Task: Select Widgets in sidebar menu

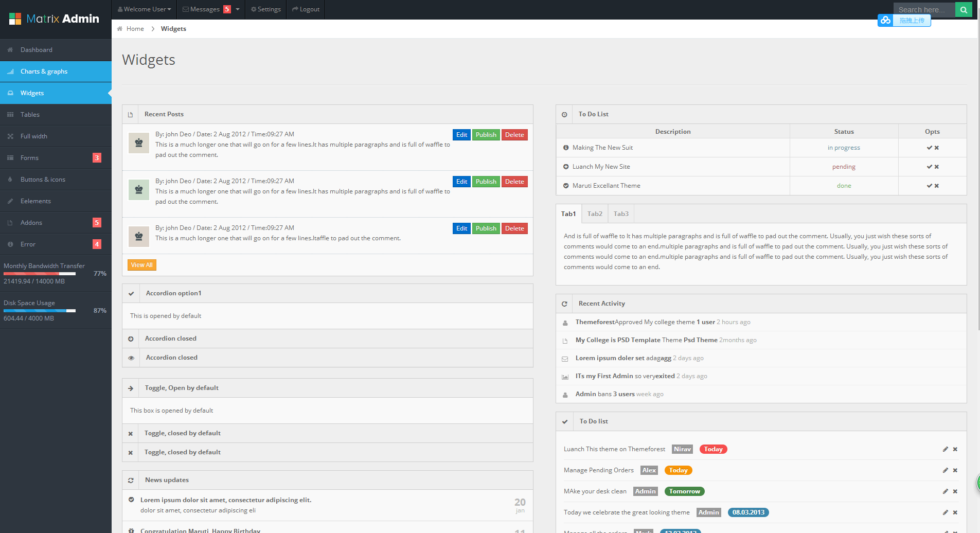Action: point(56,93)
